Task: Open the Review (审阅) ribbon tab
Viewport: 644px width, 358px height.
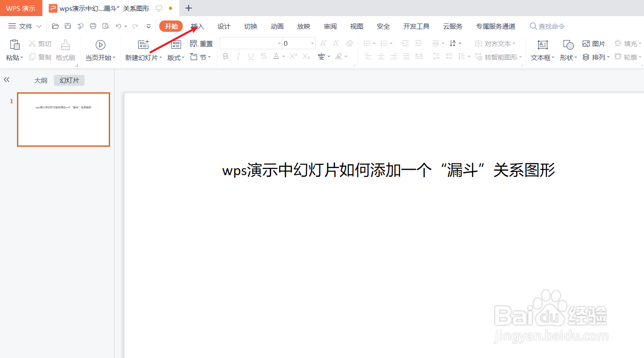Action: point(330,26)
